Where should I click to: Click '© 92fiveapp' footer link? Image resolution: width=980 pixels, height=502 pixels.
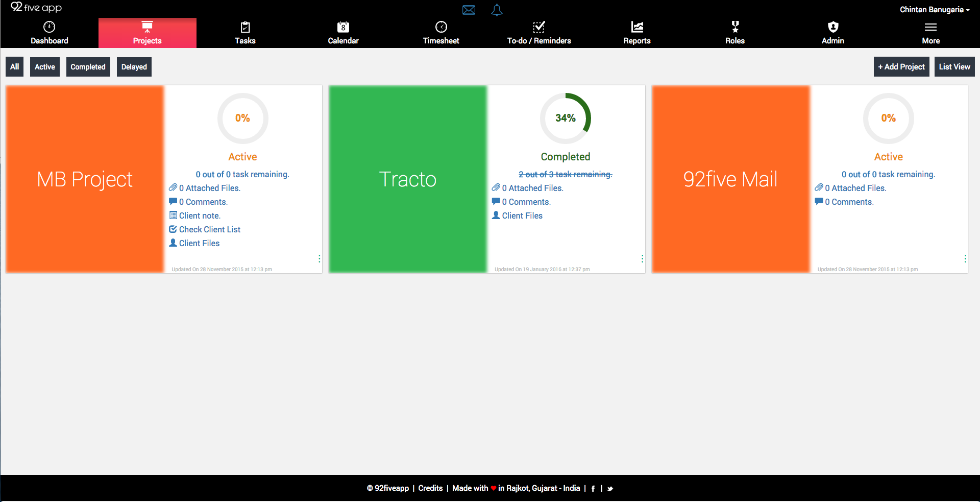pos(388,488)
